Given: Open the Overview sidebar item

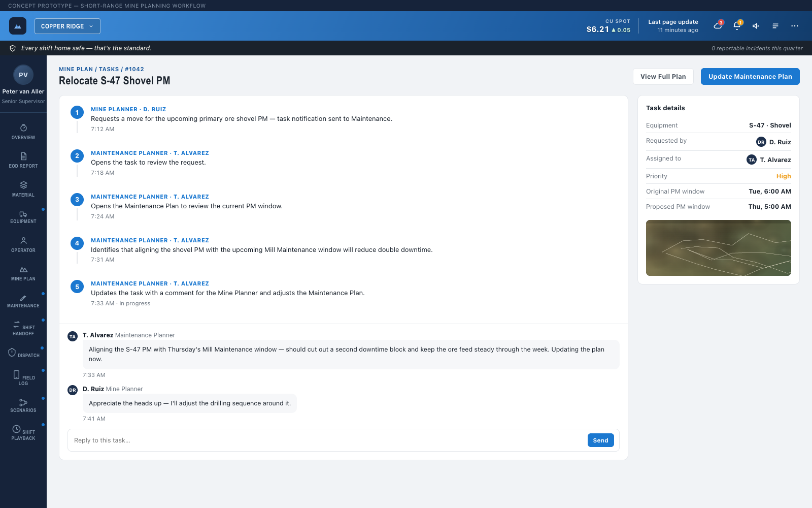Looking at the screenshot, I should pyautogui.click(x=23, y=132).
